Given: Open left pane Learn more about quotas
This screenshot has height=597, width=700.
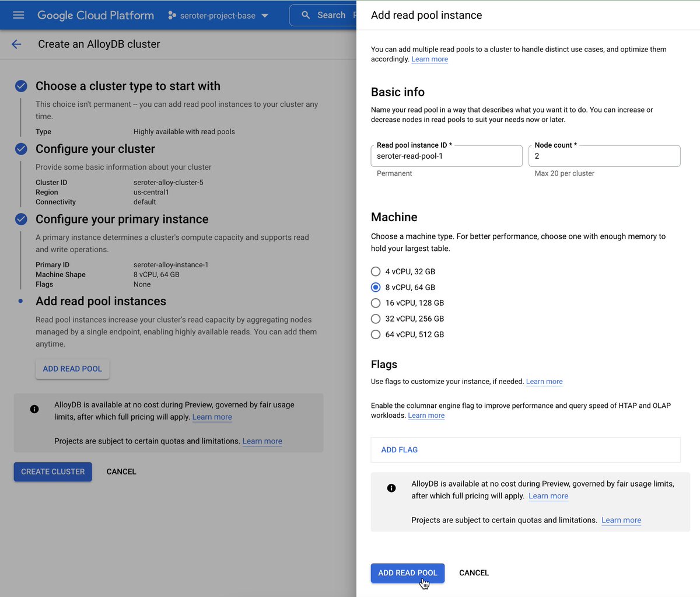Looking at the screenshot, I should click(x=262, y=441).
